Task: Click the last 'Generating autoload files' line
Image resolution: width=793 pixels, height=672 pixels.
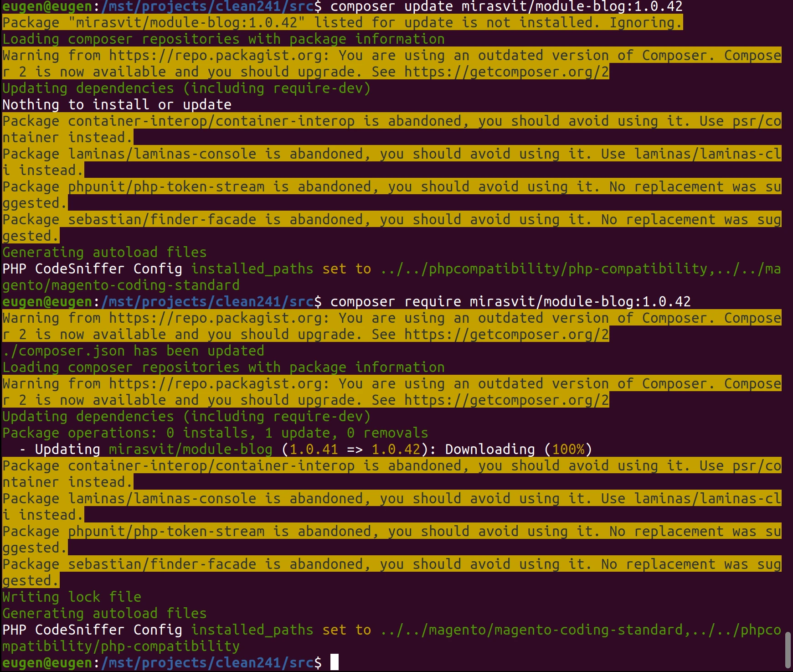Action: click(x=104, y=613)
